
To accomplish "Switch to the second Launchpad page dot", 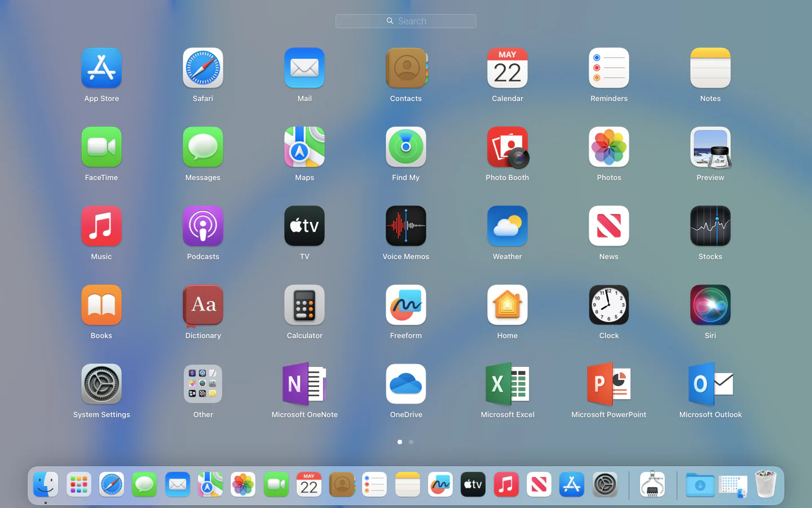I will (x=411, y=442).
